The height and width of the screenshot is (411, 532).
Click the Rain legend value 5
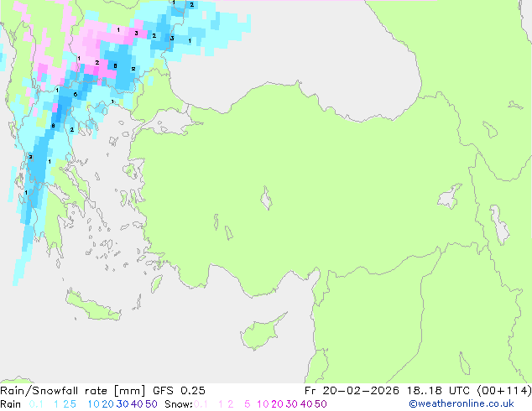point(73,404)
